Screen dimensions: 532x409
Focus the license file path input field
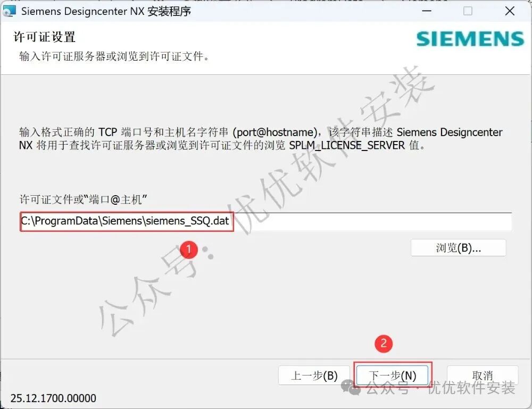[x=265, y=222]
